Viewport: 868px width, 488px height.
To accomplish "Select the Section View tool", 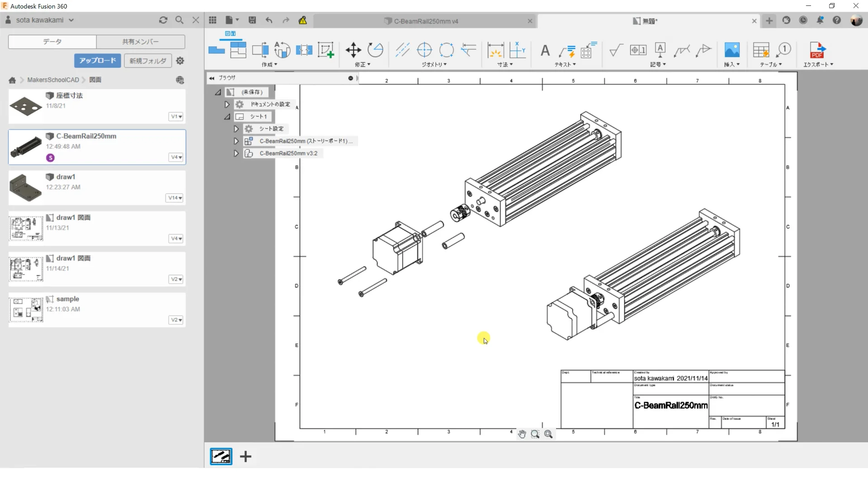I will pos(260,50).
